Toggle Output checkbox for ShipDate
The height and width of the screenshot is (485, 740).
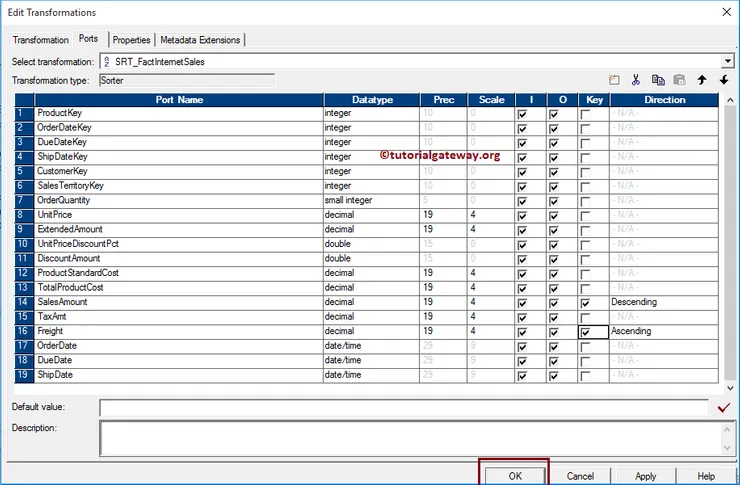[x=554, y=376]
